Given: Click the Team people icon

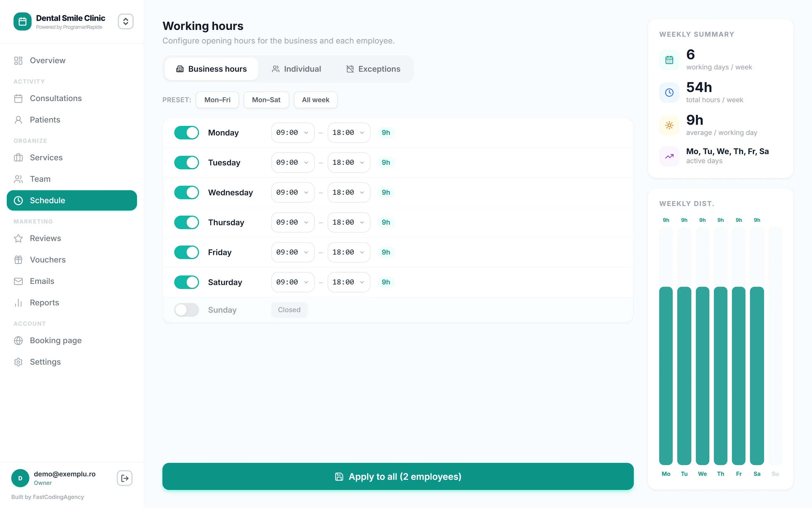Looking at the screenshot, I should tap(18, 179).
